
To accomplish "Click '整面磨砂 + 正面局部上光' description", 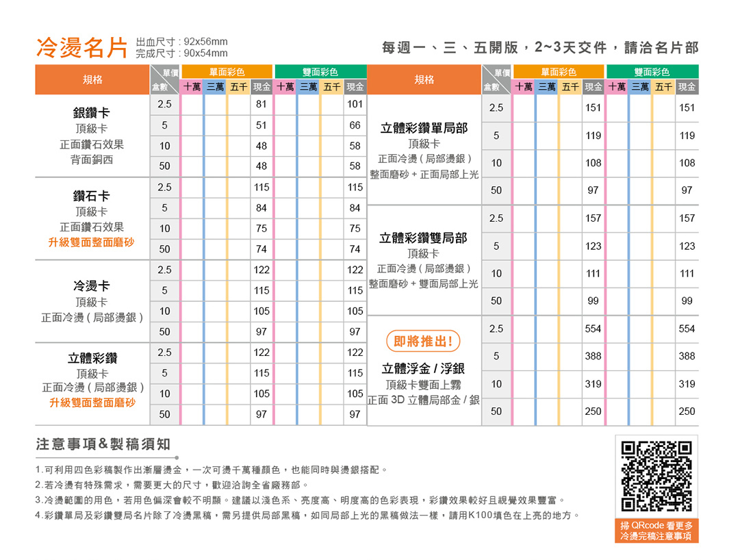I will click(424, 175).
